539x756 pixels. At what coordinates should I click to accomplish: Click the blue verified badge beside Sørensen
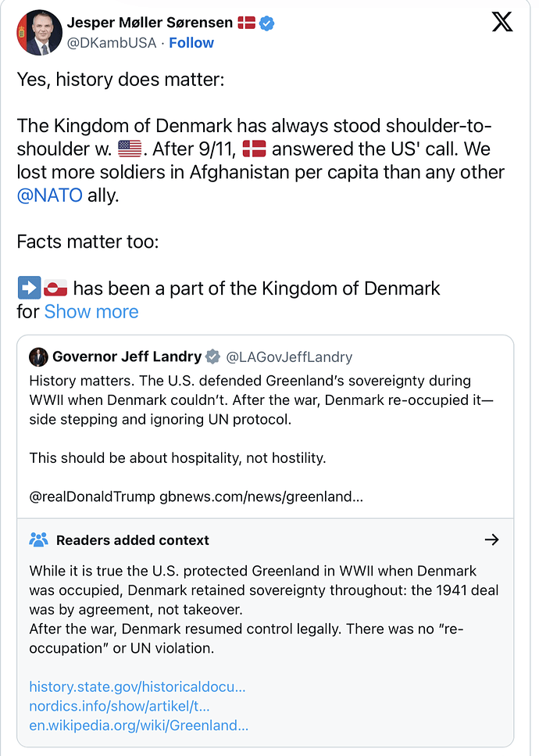[x=267, y=23]
